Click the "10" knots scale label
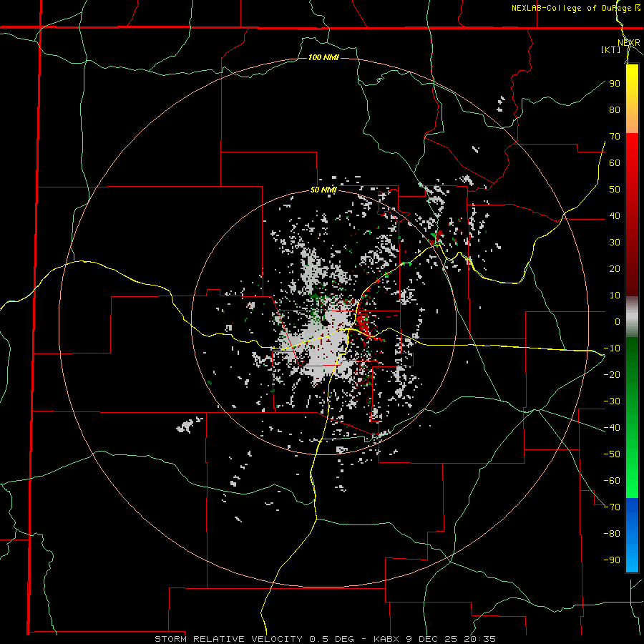The width and height of the screenshot is (644, 644). [x=615, y=296]
